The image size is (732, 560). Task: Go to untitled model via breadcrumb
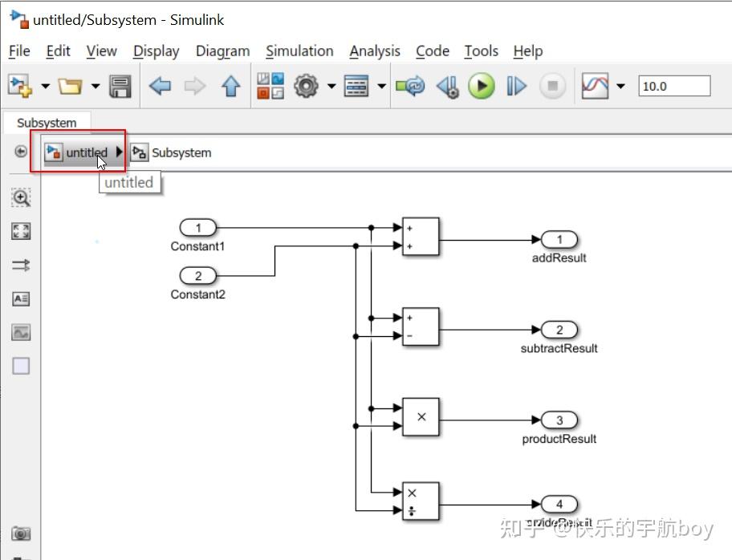click(86, 152)
